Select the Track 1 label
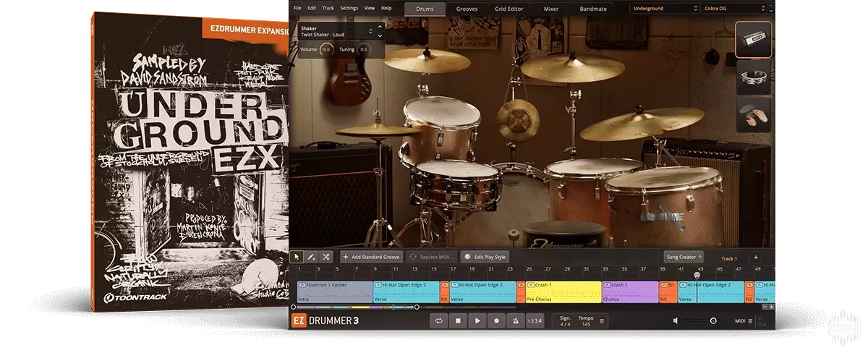This screenshot has height=353, width=868. 729,258
